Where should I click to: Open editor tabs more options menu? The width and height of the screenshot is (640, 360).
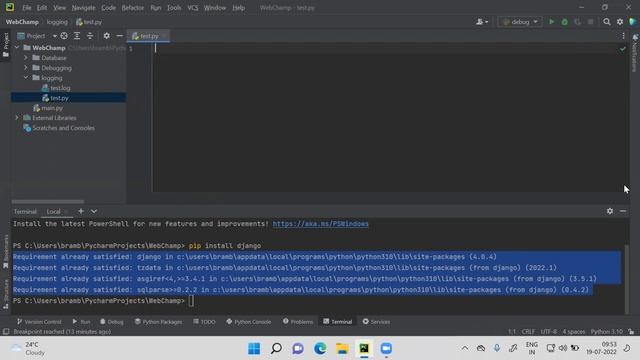[623, 36]
